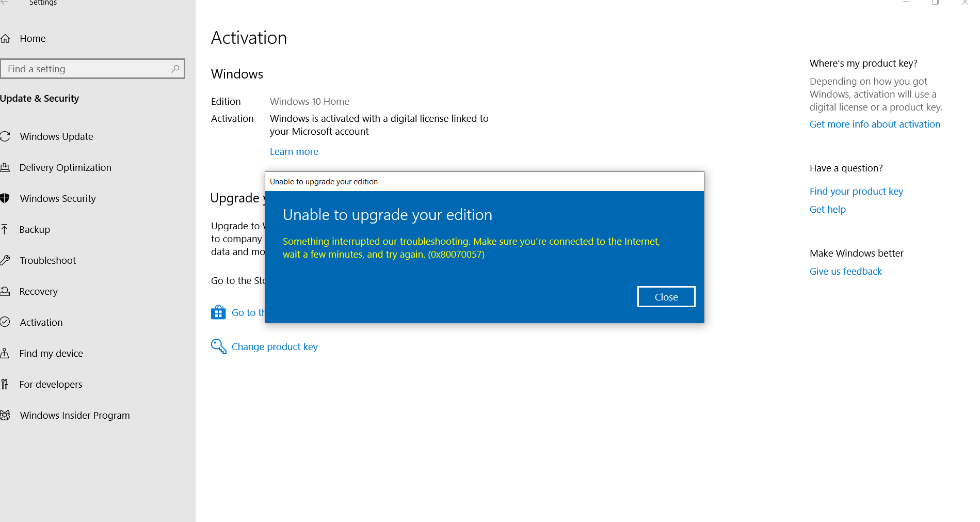Click the Settings back arrow
980x522 pixels.
coord(5,2)
